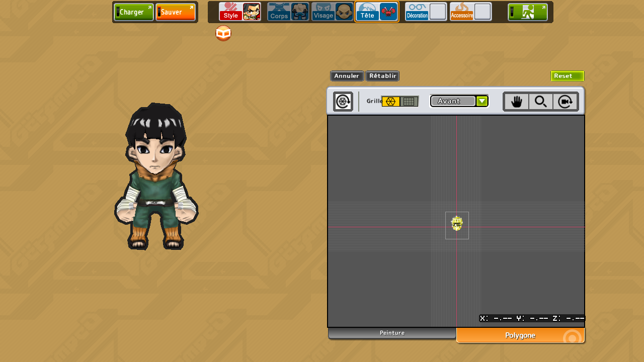
Task: Click the empty Accessoire slot
Action: click(482, 12)
